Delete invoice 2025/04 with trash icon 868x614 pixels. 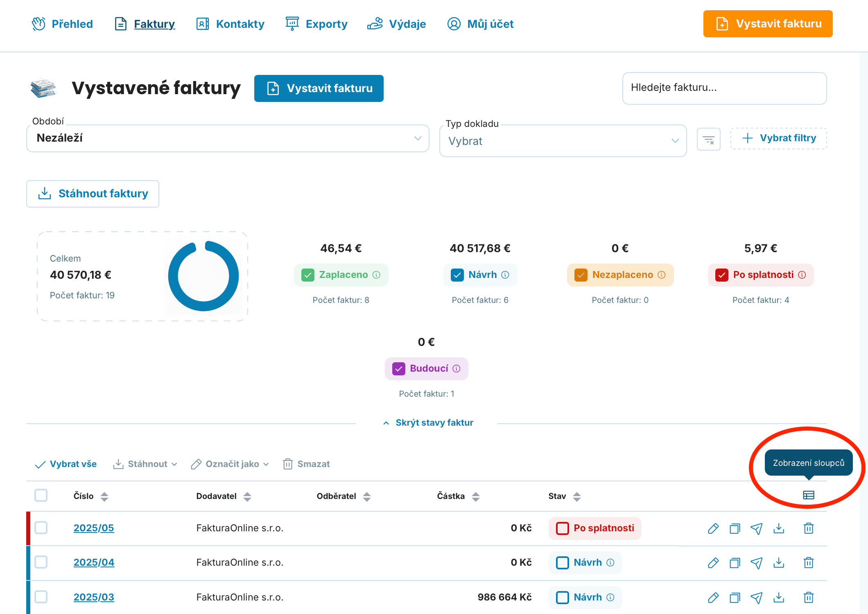[x=809, y=563]
